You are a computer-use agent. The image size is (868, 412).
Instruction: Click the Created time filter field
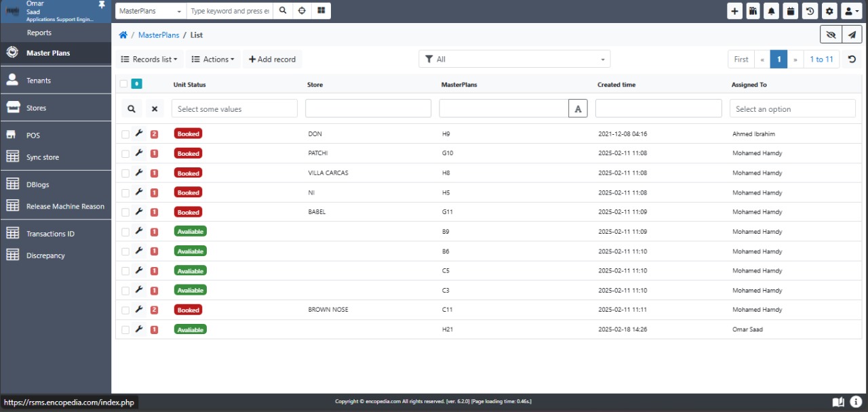[x=658, y=108]
